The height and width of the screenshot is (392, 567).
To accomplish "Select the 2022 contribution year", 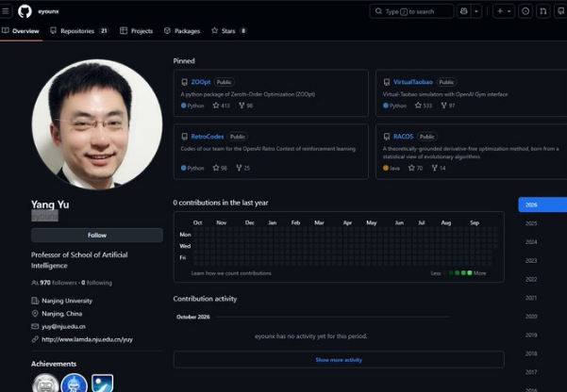I will coord(531,279).
